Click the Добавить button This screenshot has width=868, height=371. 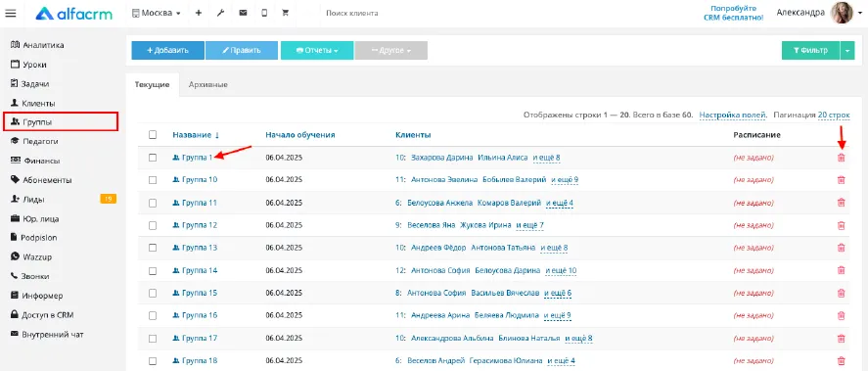pos(167,50)
